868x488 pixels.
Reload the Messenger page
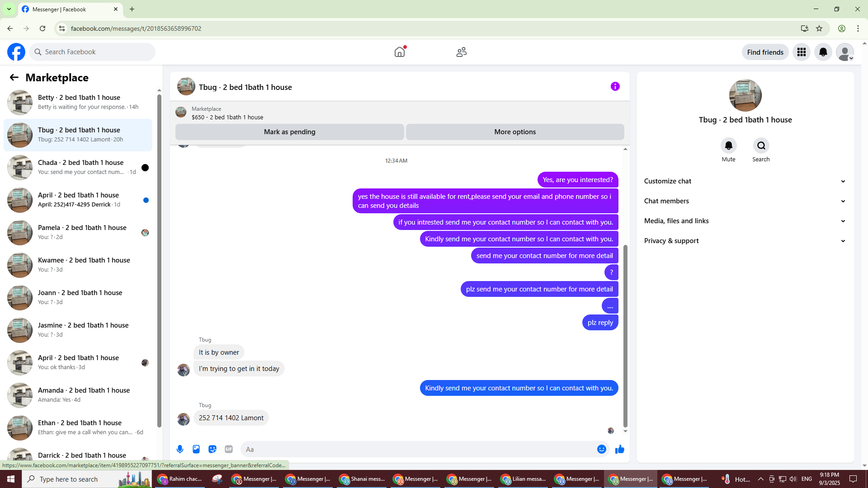click(x=42, y=28)
